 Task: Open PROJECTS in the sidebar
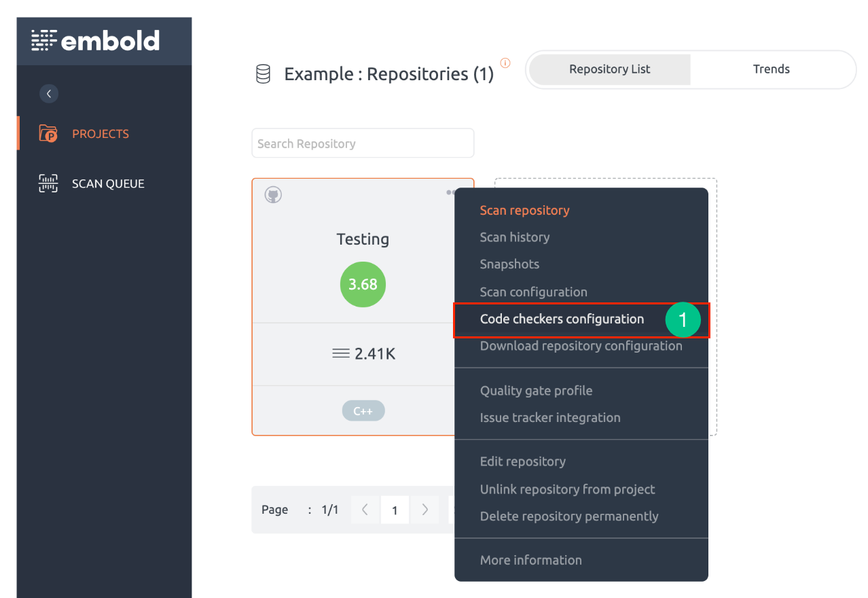coord(101,134)
